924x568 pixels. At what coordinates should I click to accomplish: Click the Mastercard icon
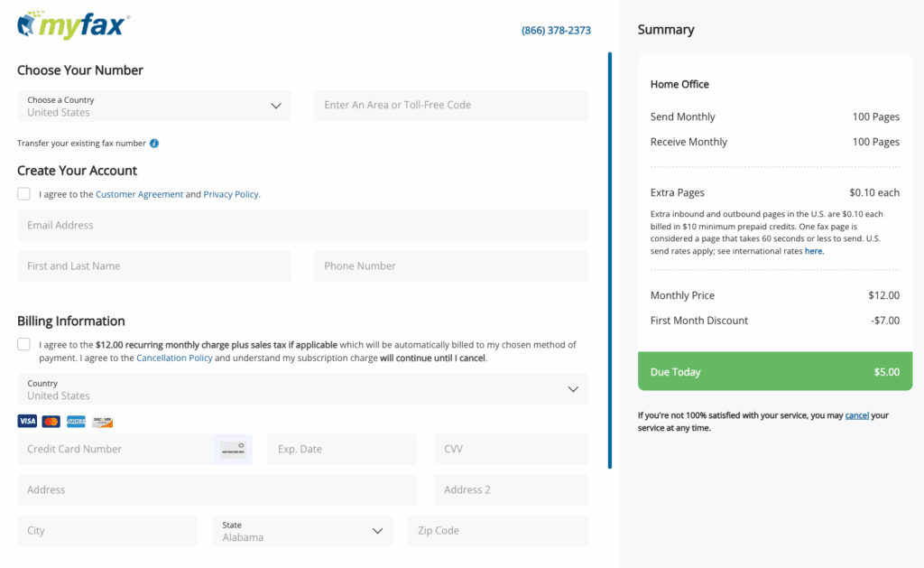(51, 422)
